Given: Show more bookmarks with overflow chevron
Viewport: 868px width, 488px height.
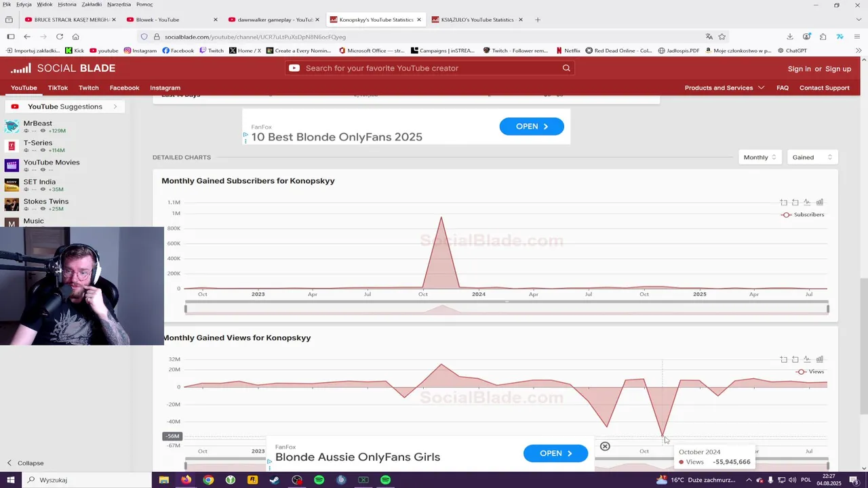Looking at the screenshot, I should tap(859, 50).
